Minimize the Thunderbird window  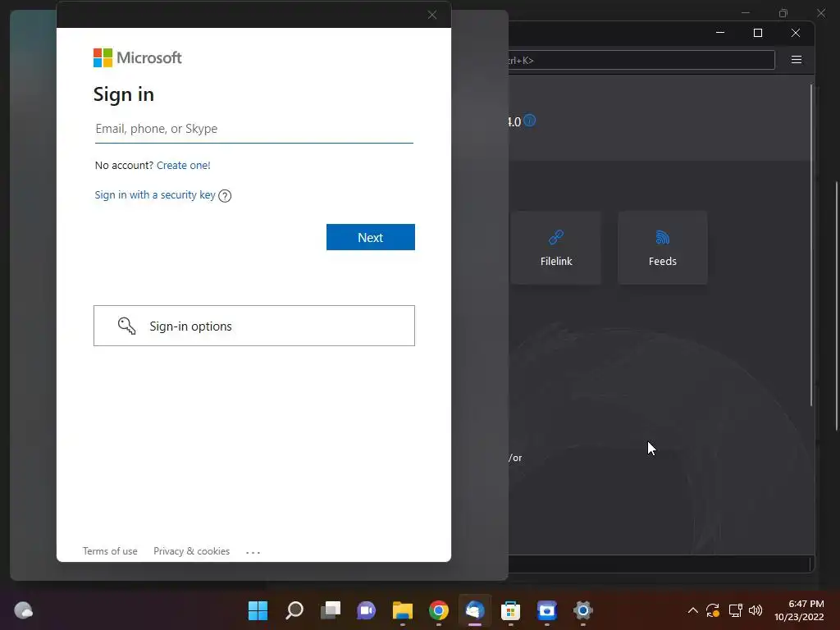point(720,33)
